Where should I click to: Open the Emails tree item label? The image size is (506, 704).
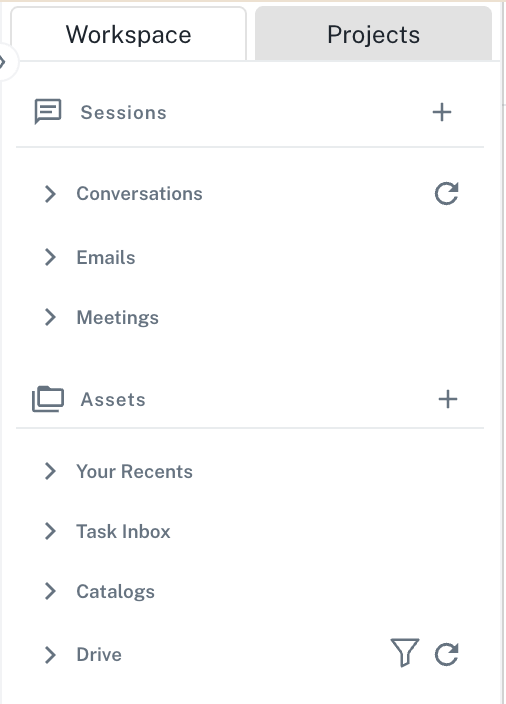pos(106,257)
